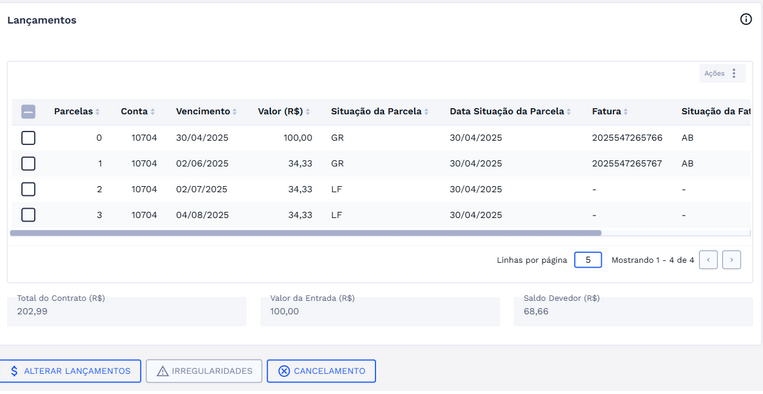Click the Cancelamento button
The height and width of the screenshot is (394, 763).
321,371
